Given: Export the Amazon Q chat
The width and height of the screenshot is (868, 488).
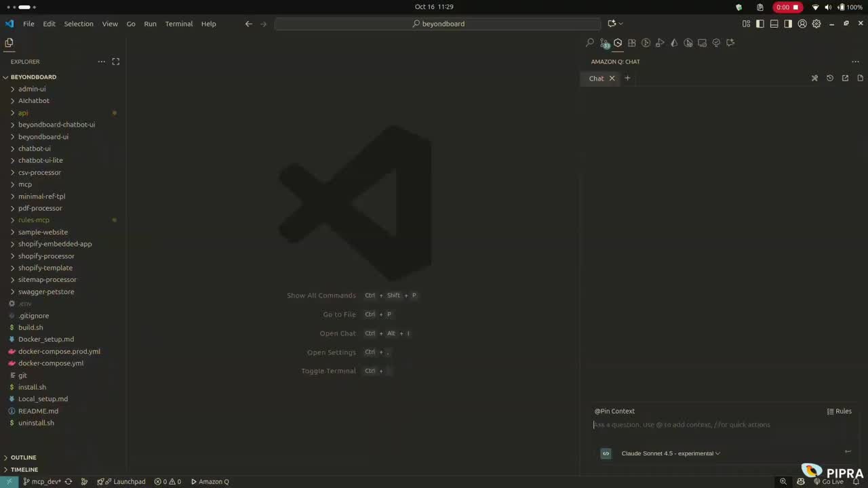Looking at the screenshot, I should (845, 78).
